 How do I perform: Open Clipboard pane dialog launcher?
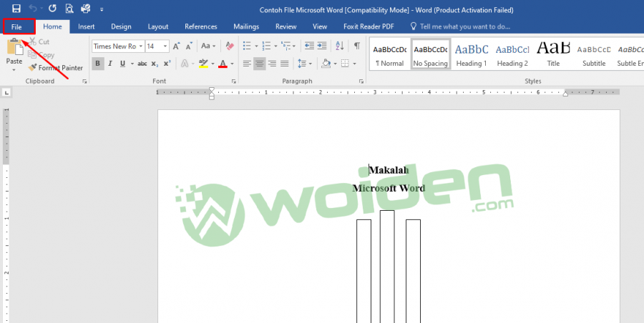coord(84,81)
